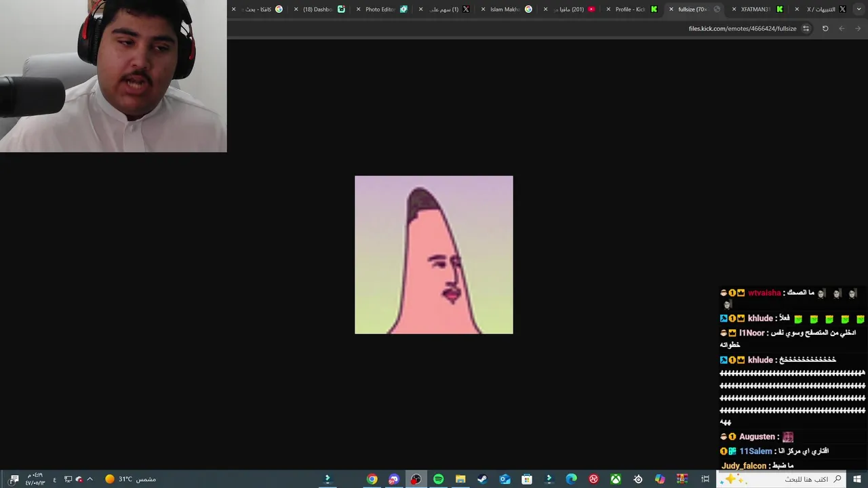The height and width of the screenshot is (488, 868).
Task: Open the Windows Start menu
Action: pos(857,479)
